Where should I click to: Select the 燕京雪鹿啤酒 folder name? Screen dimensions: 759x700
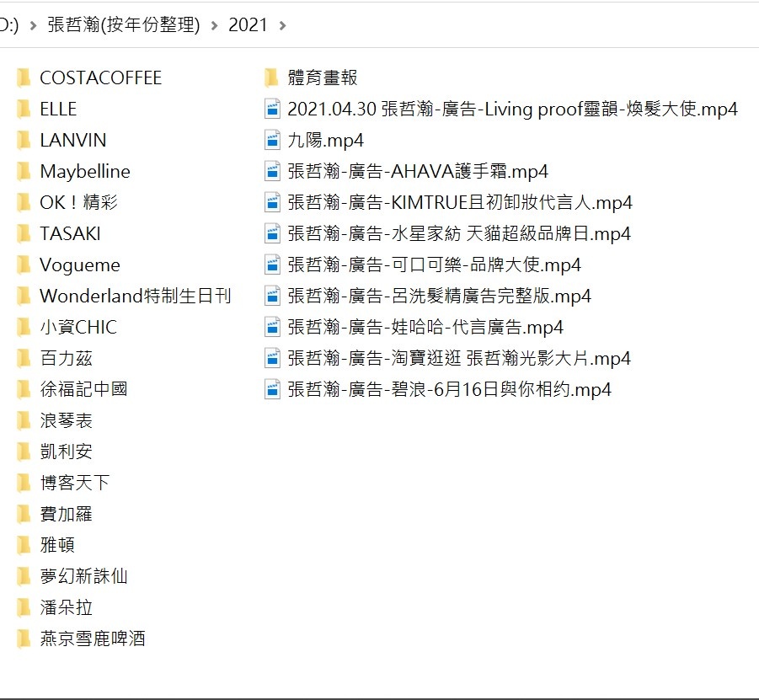(x=93, y=639)
